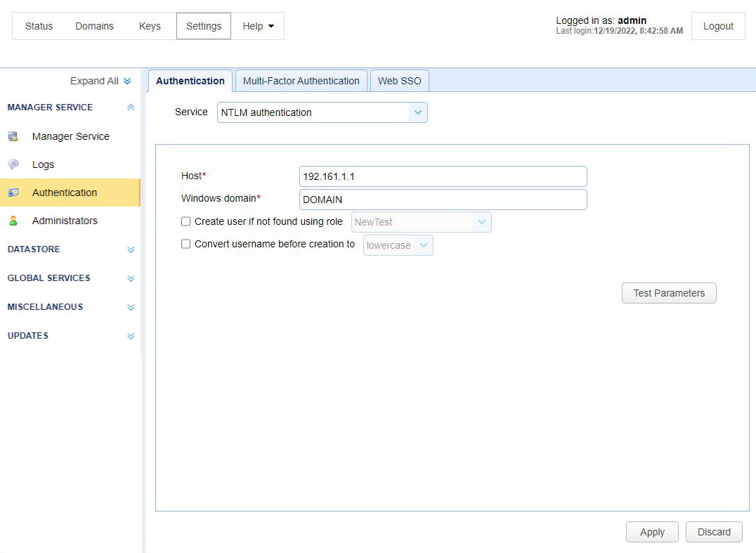Expand the Datastore section

pos(130,249)
